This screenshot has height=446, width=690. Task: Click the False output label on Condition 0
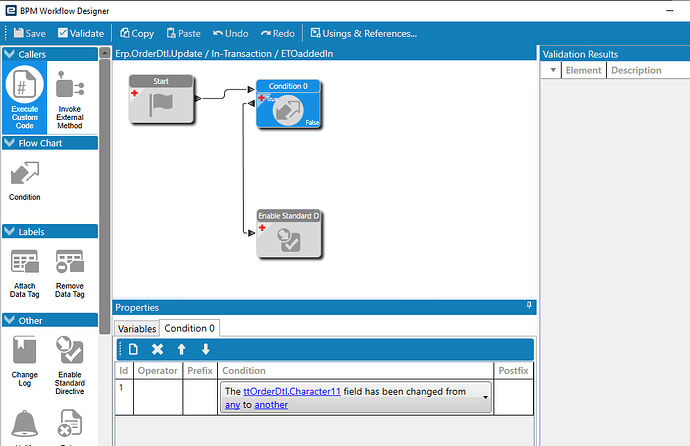(x=312, y=123)
